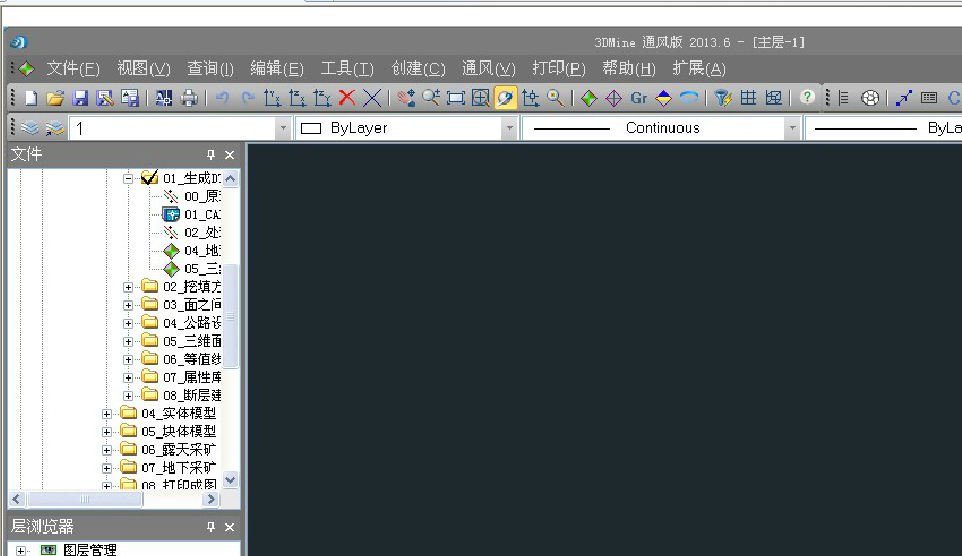
Task: Switch to the ZY plane view icon
Action: [322, 98]
